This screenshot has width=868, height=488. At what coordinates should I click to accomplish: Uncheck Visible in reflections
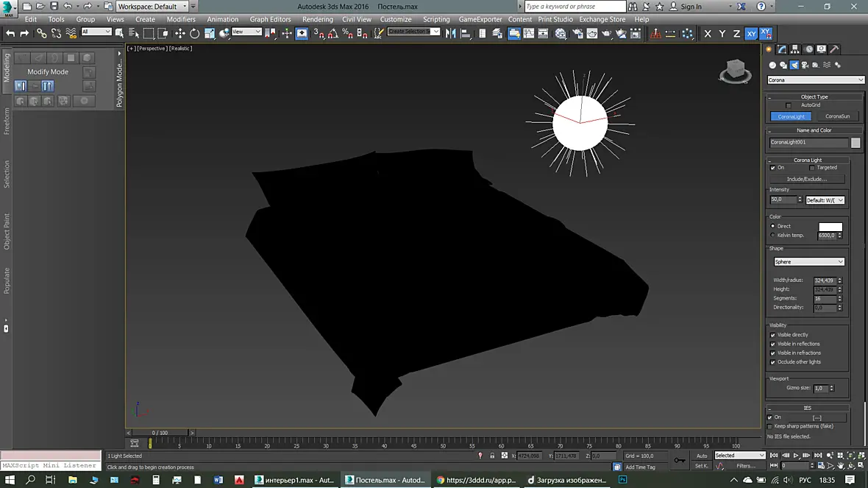[x=773, y=344]
